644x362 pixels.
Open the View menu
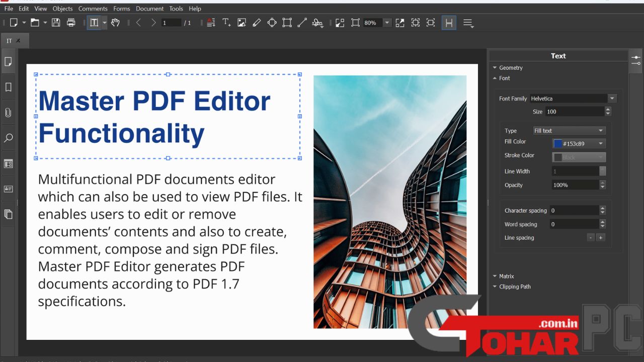coord(41,9)
